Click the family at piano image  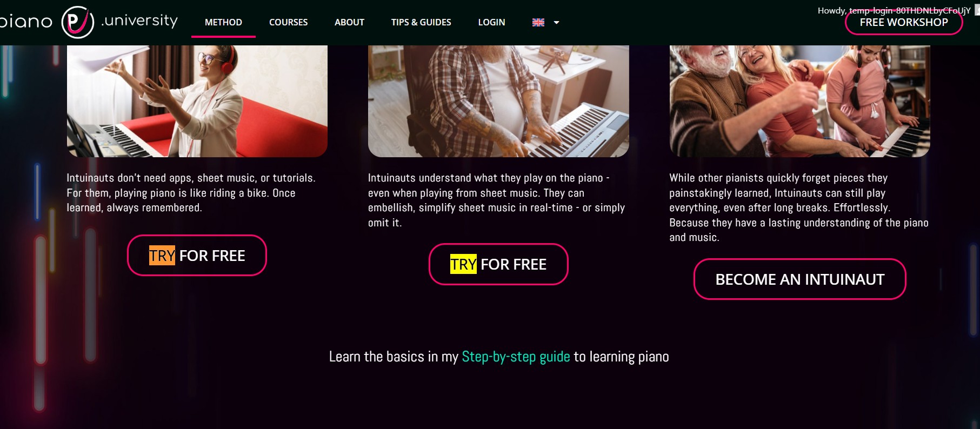[799, 101]
